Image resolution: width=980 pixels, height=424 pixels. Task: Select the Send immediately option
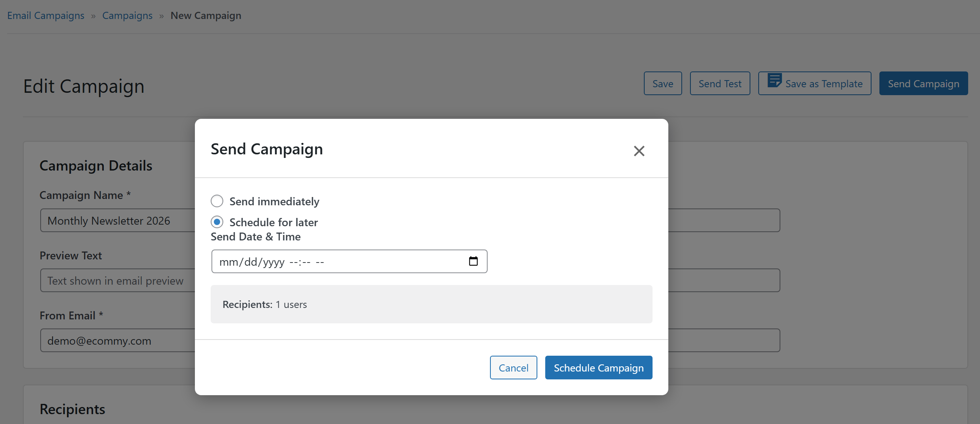click(x=217, y=201)
